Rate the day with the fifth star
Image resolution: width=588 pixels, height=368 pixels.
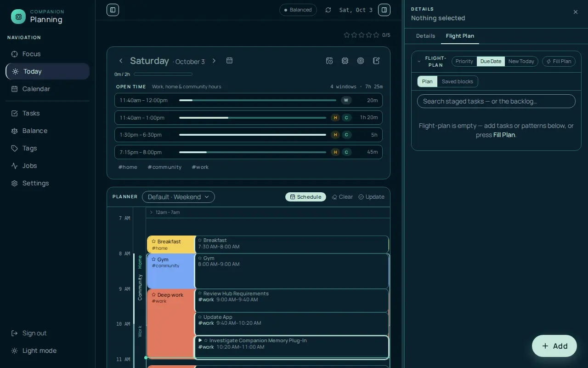(x=376, y=35)
